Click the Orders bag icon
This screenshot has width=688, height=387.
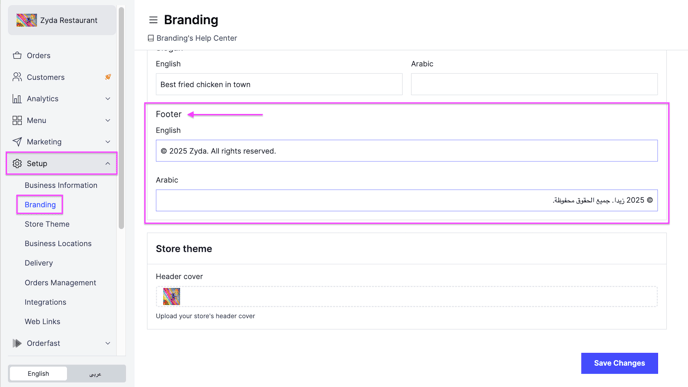tap(17, 55)
